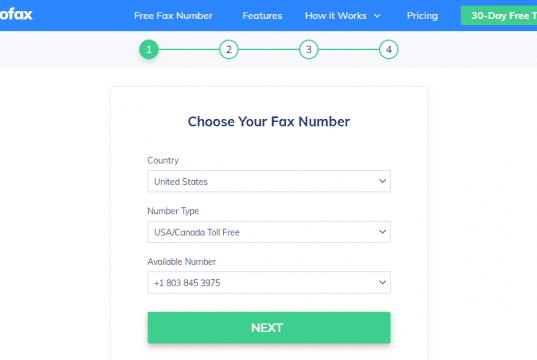Image resolution: width=537 pixels, height=360 pixels.
Task: Select step 1 circle in progress bar
Action: coord(149,50)
